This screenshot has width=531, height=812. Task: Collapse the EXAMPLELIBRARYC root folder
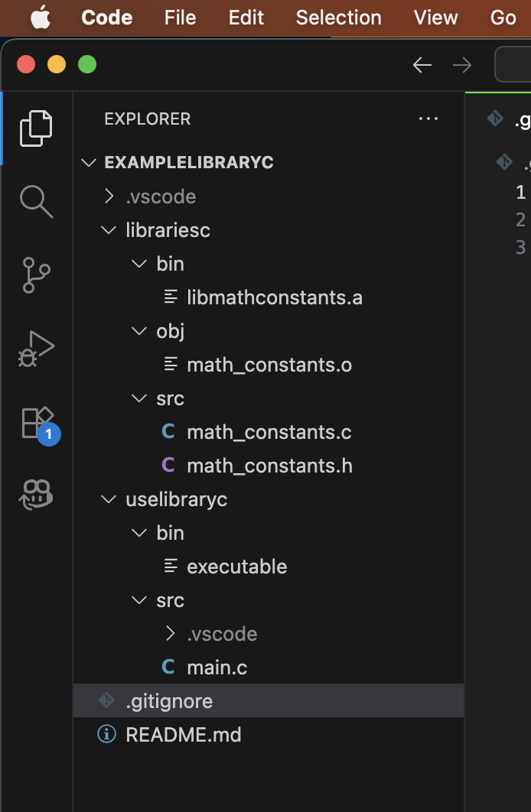click(x=178, y=163)
